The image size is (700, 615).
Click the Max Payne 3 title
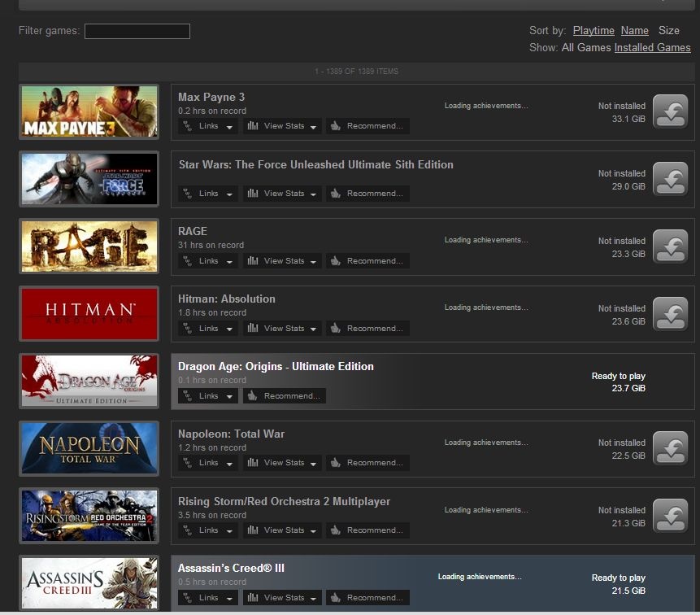pyautogui.click(x=211, y=97)
